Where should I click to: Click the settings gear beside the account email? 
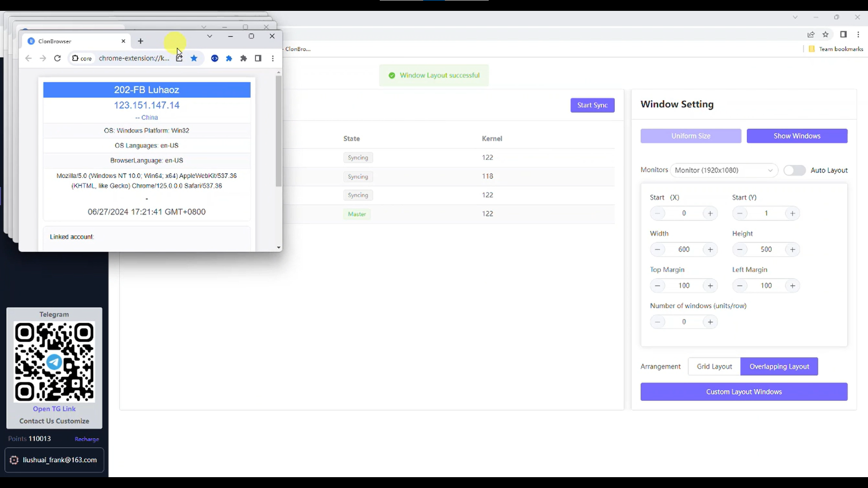pos(14,460)
